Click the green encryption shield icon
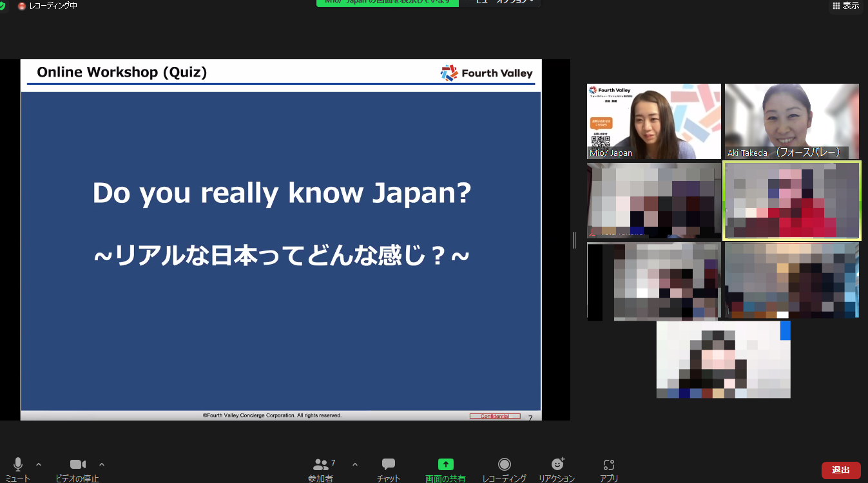868x483 pixels. [x=3, y=6]
